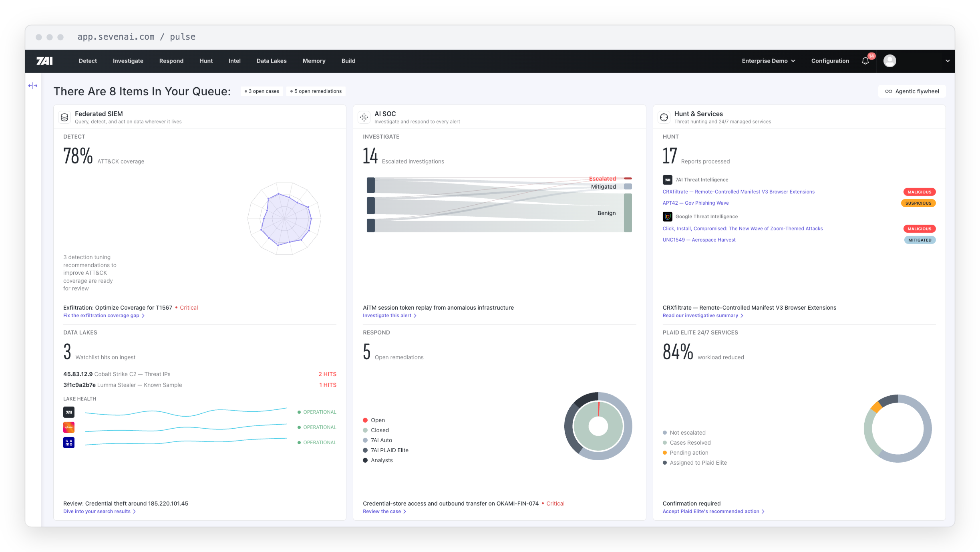Open the Memory menu
The width and height of the screenshot is (980, 552).
[314, 61]
